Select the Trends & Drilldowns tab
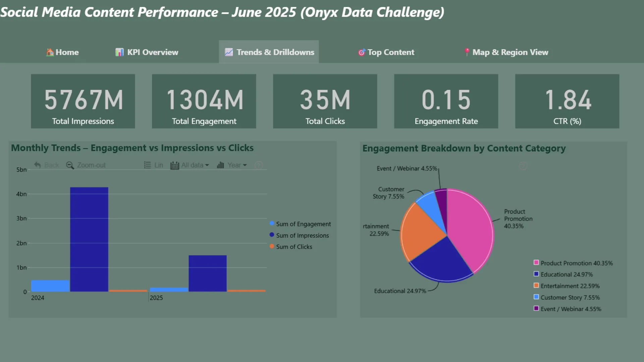 point(269,52)
